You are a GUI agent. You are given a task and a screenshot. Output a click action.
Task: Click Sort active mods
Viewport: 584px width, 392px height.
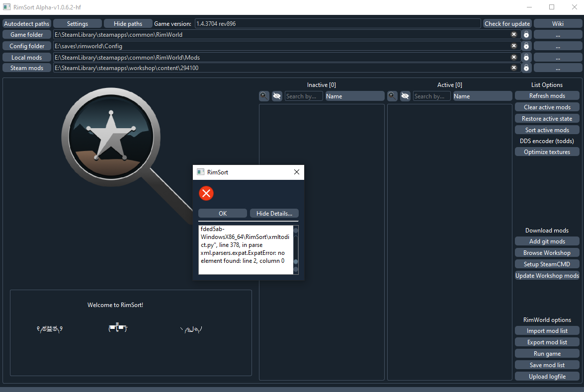click(x=547, y=130)
